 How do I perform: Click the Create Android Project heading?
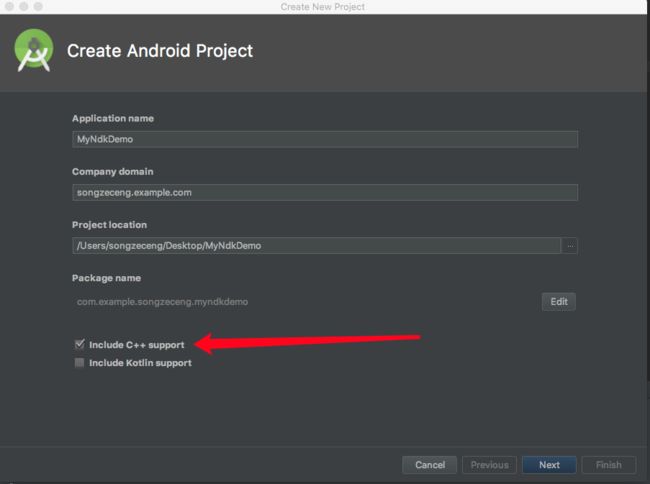tap(160, 51)
